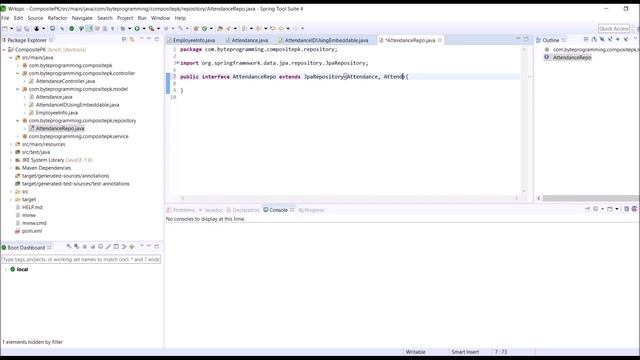Open the File menu
640x360 pixels.
pos(5,18)
